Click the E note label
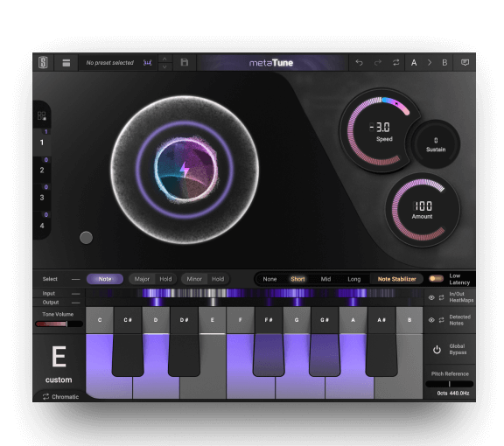This screenshot has height=446, width=504. coord(212,320)
